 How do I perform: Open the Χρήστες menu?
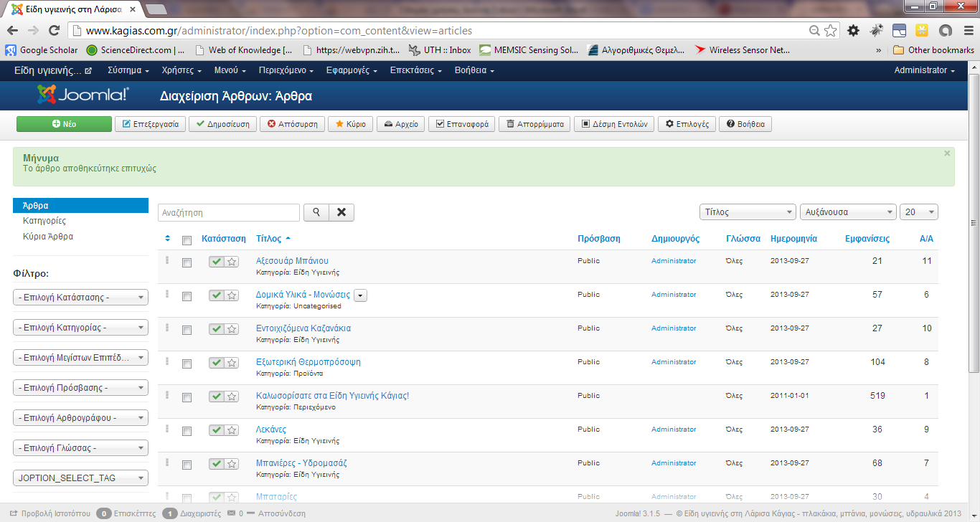pos(182,70)
